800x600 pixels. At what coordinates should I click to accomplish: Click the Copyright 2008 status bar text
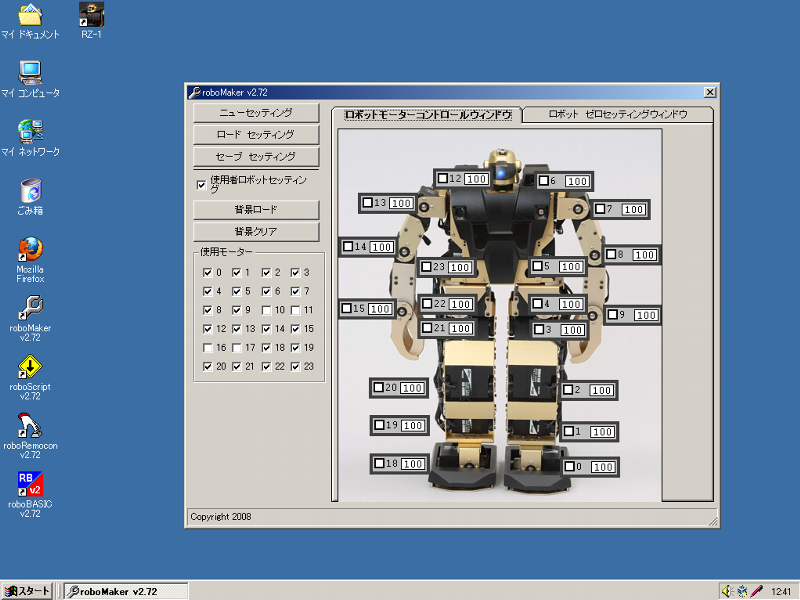[220, 516]
